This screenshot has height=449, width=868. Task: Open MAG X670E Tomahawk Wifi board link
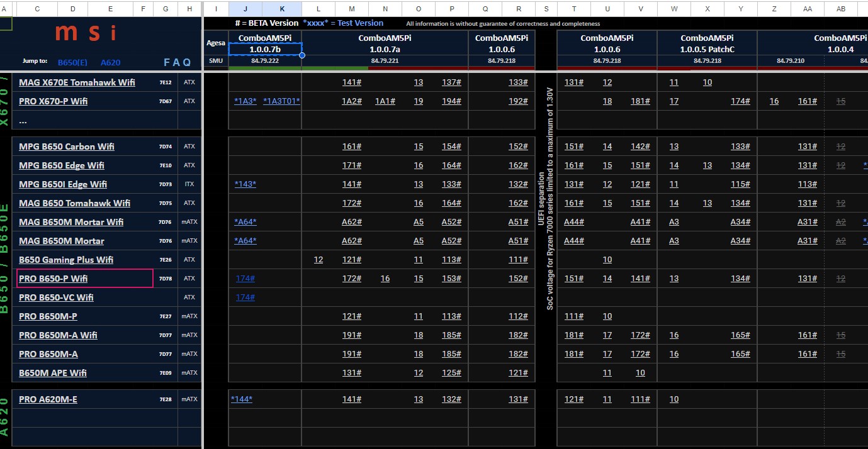77,82
